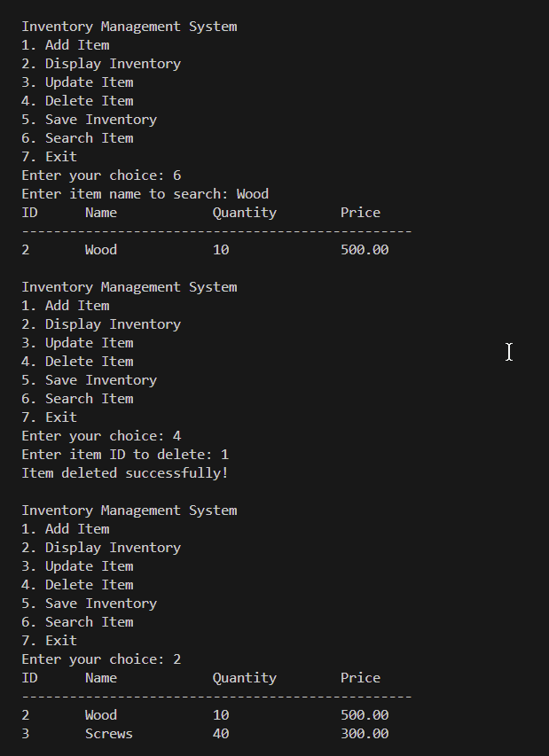Click "5. Save Inventory" in the topmost menu
The height and width of the screenshot is (756, 549).
pos(89,120)
